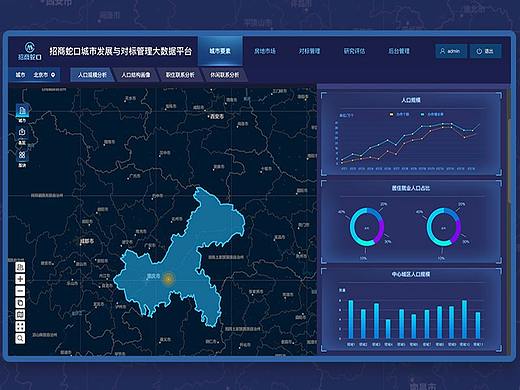The width and height of the screenshot is (520, 390).
Task: Zoom out the map with minus button
Action: [20, 291]
